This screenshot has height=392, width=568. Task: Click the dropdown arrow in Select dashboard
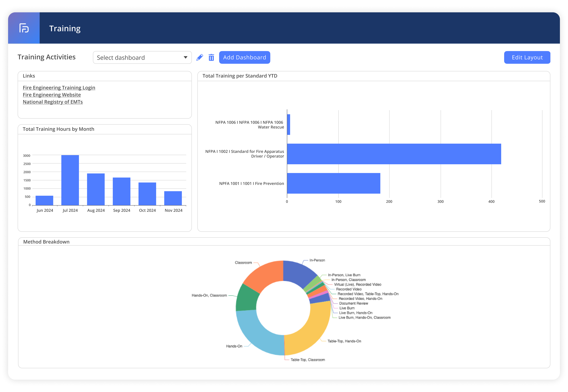point(185,57)
